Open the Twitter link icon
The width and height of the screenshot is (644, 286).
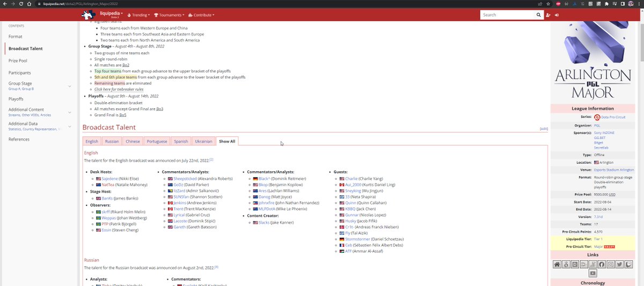coord(619,265)
